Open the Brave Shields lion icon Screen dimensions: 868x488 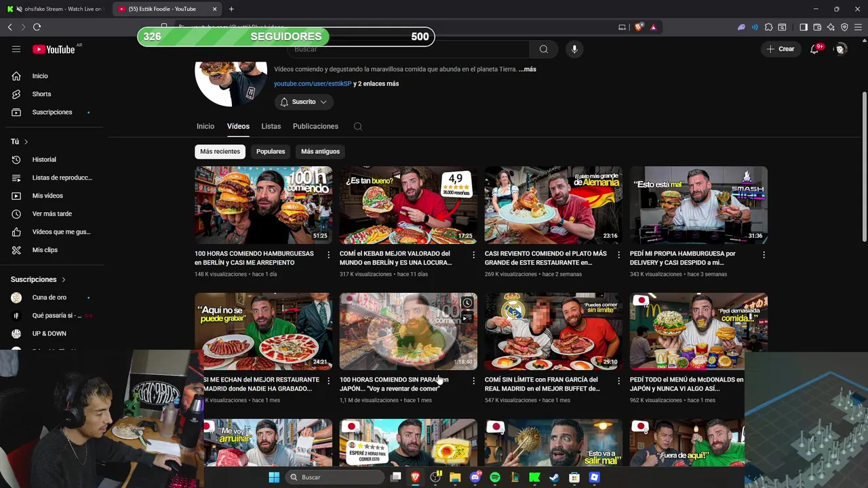638,27
